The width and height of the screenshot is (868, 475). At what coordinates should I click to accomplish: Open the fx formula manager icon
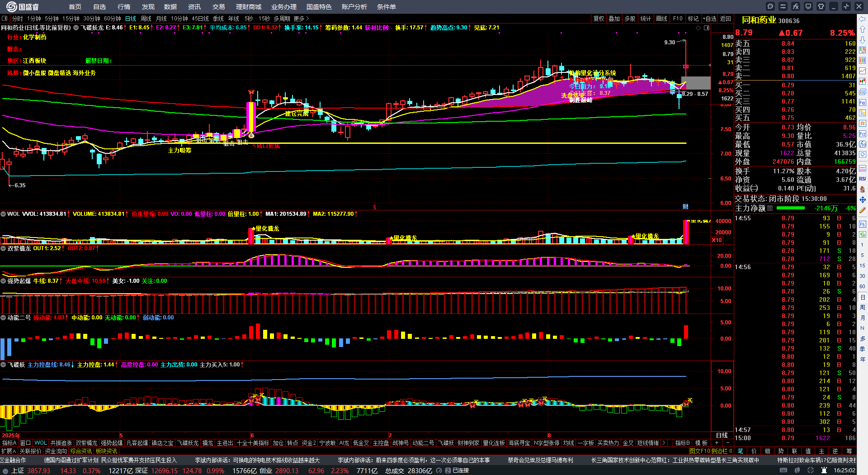[796, 6]
